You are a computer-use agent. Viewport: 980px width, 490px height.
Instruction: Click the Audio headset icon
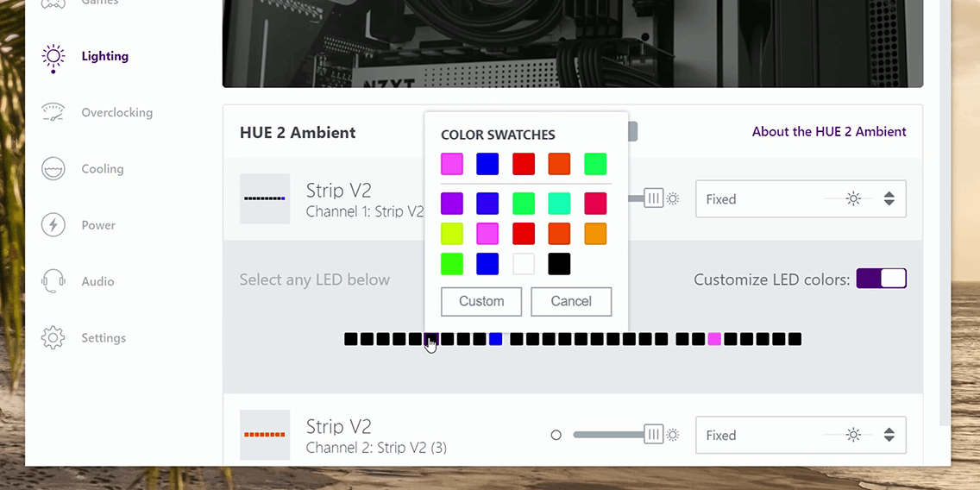[x=53, y=281]
